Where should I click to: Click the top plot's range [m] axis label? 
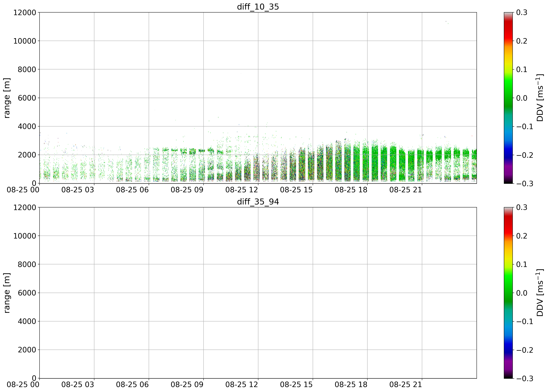pyautogui.click(x=7, y=98)
